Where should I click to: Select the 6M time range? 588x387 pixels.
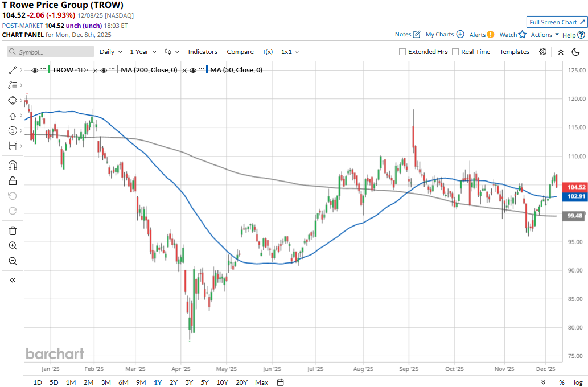point(123,382)
